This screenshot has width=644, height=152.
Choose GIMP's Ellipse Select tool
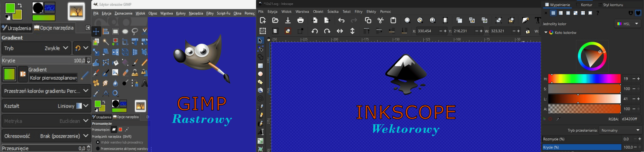[x=125, y=32]
